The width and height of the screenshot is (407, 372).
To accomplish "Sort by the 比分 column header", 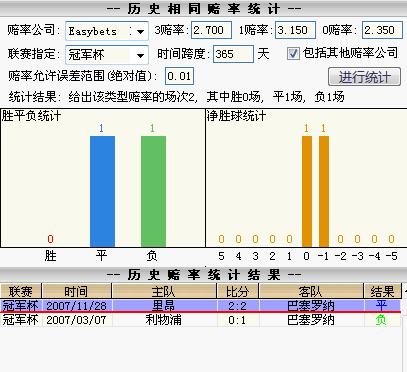I will [238, 291].
